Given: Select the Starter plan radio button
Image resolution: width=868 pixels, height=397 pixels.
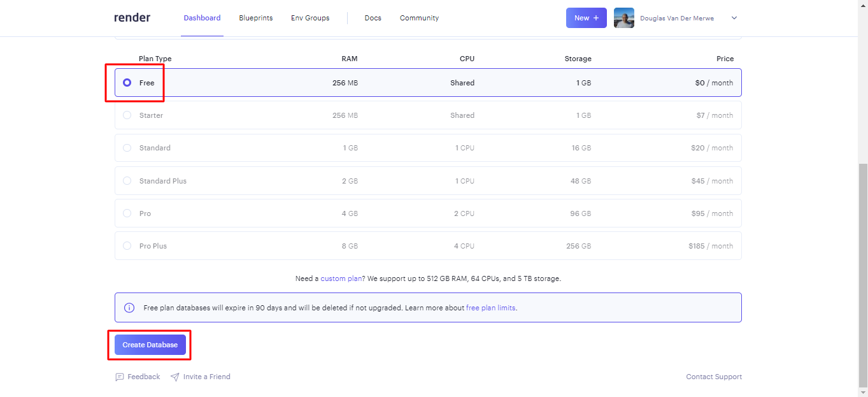Looking at the screenshot, I should [127, 115].
